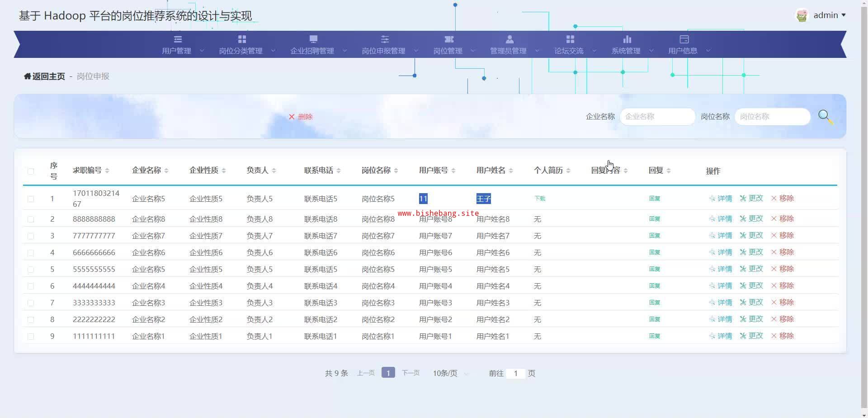Toggle the select-all checkbox in table header
Viewport: 868px width, 418px height.
pos(31,171)
